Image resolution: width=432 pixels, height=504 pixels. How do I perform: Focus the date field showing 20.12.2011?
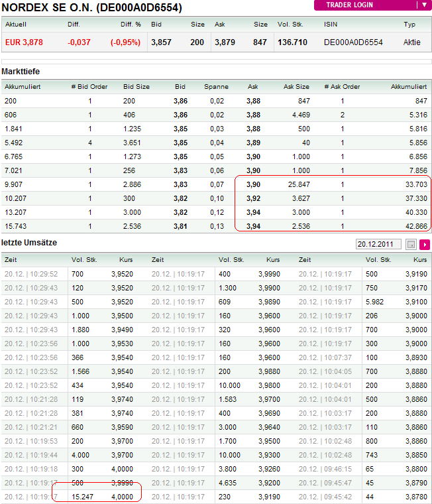coord(378,244)
